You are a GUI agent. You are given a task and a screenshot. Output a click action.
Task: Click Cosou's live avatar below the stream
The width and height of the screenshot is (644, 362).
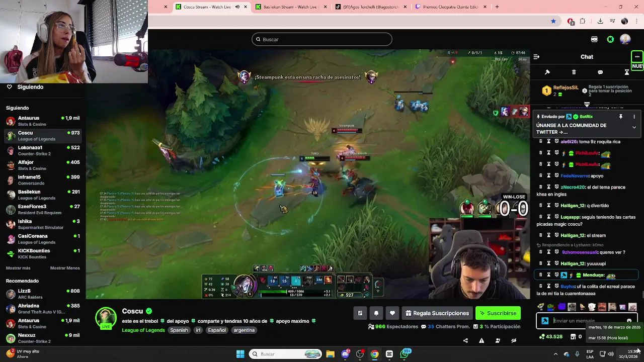point(106,318)
